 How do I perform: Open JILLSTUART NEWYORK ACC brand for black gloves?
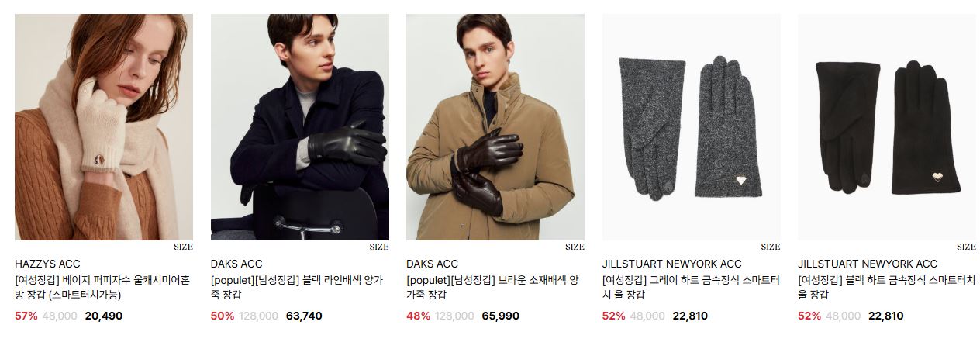868,264
